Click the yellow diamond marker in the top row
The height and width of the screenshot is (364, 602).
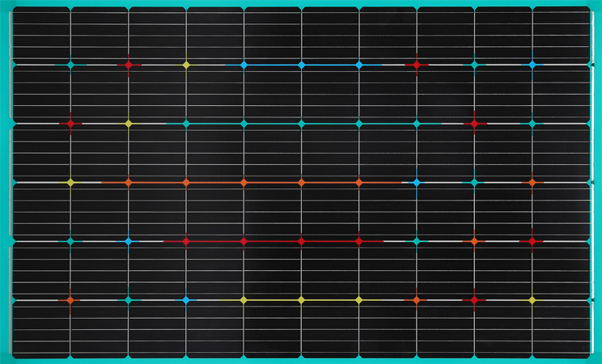point(186,64)
